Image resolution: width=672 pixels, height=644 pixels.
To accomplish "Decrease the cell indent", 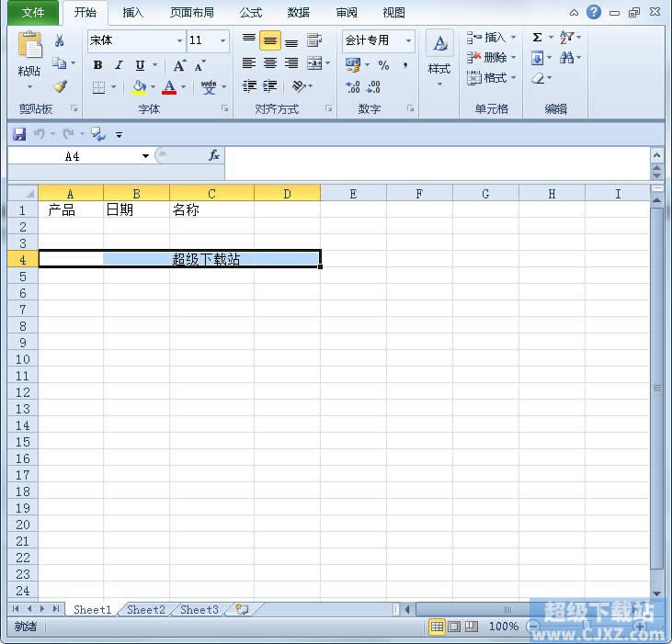I will click(x=249, y=86).
